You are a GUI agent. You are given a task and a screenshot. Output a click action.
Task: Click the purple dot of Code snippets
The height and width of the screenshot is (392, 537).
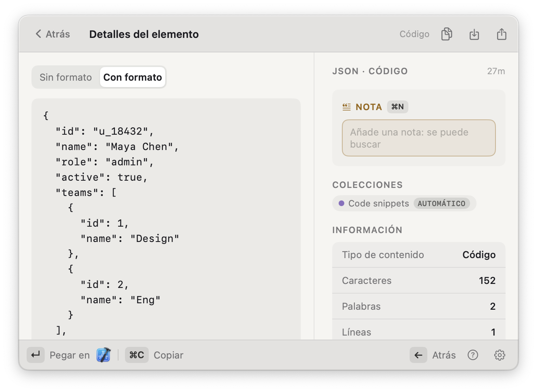[x=341, y=203]
